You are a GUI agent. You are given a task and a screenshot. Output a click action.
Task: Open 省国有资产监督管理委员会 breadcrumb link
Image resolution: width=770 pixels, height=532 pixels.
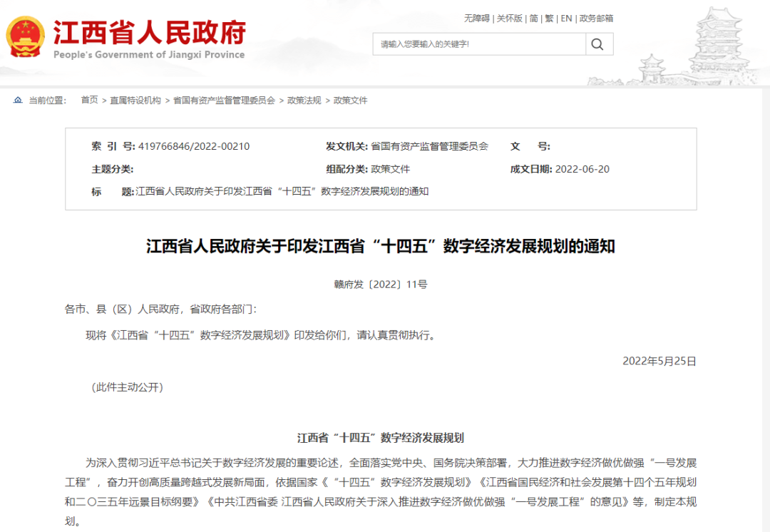[224, 101]
